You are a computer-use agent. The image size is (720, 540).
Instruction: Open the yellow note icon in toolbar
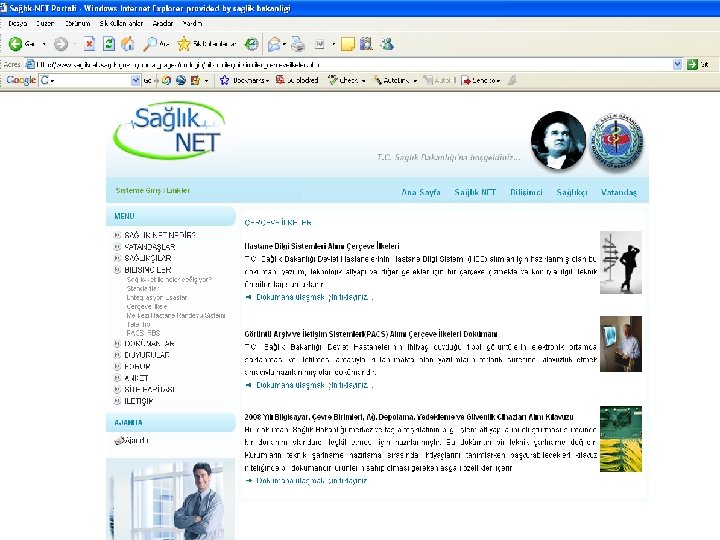coord(348,44)
